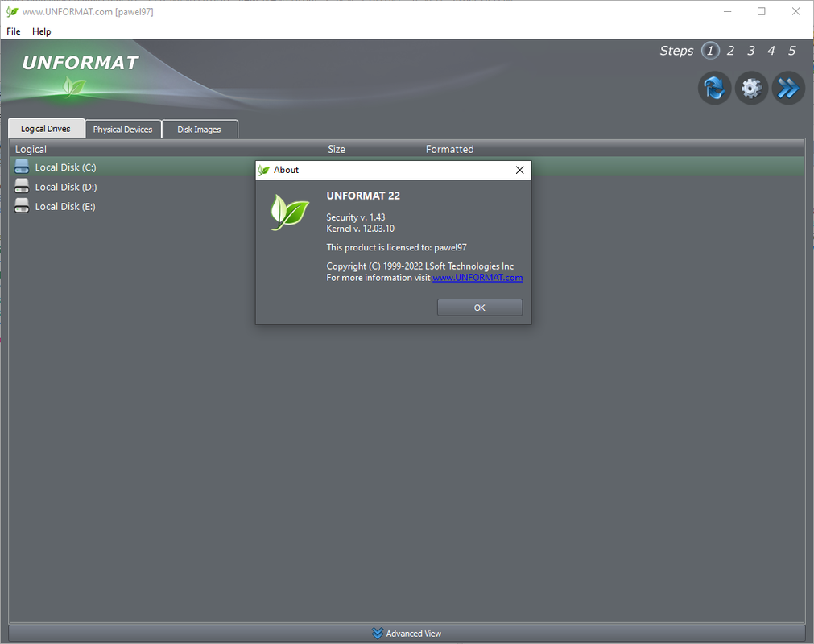The width and height of the screenshot is (814, 644).
Task: Close the UNFORMAT main window
Action: [795, 11]
